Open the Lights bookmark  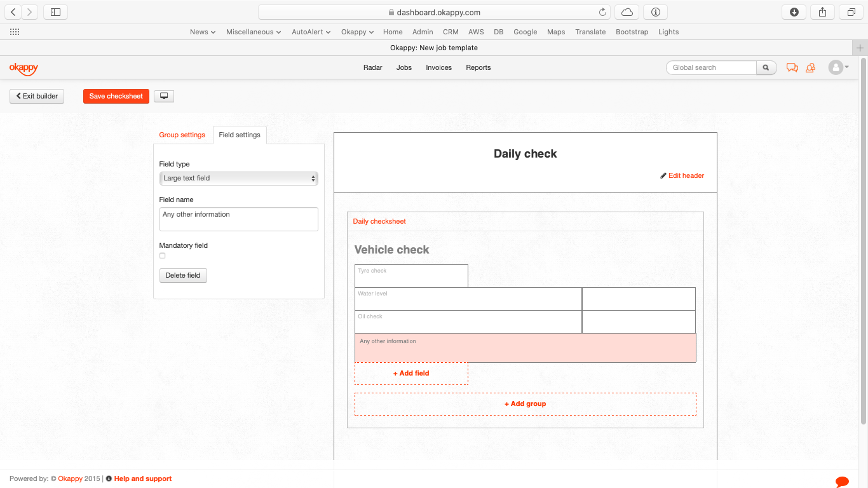pyautogui.click(x=668, y=32)
